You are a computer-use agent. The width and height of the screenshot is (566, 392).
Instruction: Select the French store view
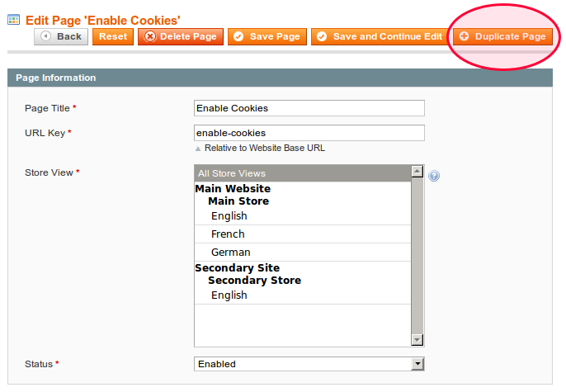click(303, 234)
